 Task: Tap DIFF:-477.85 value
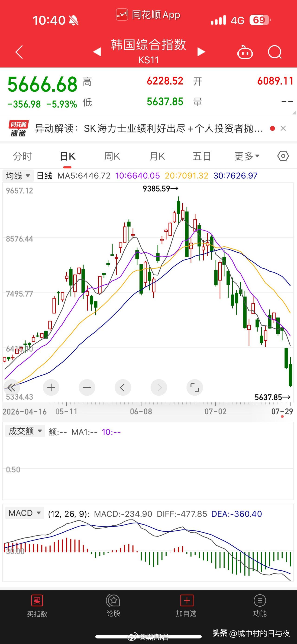(x=182, y=514)
